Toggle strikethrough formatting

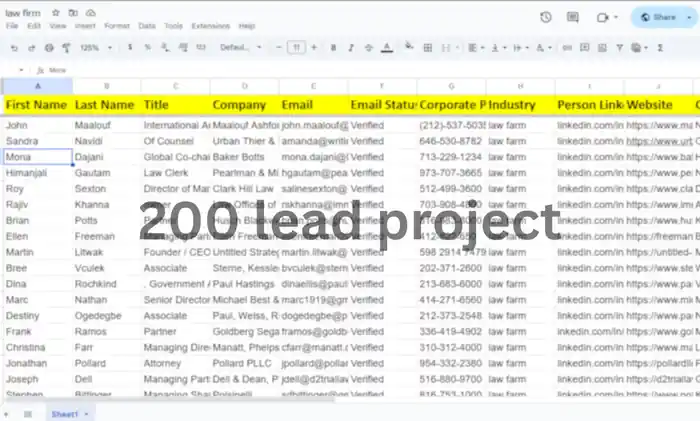coord(369,48)
